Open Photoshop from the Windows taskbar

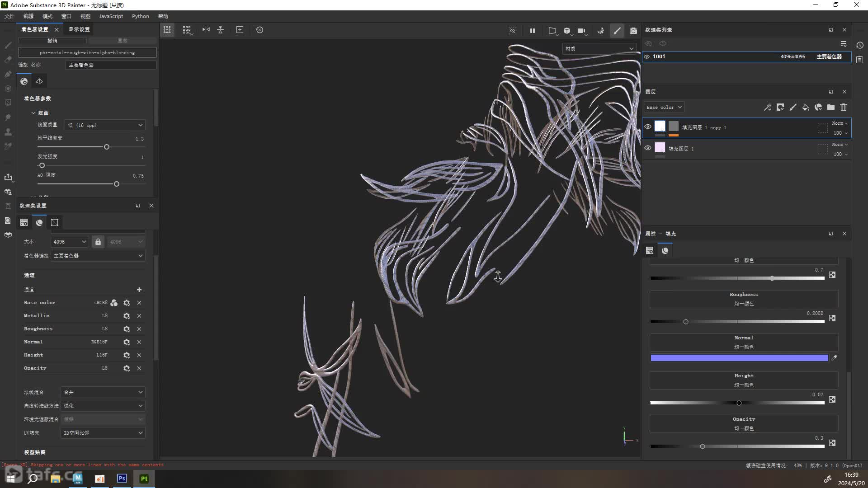pos(122,479)
